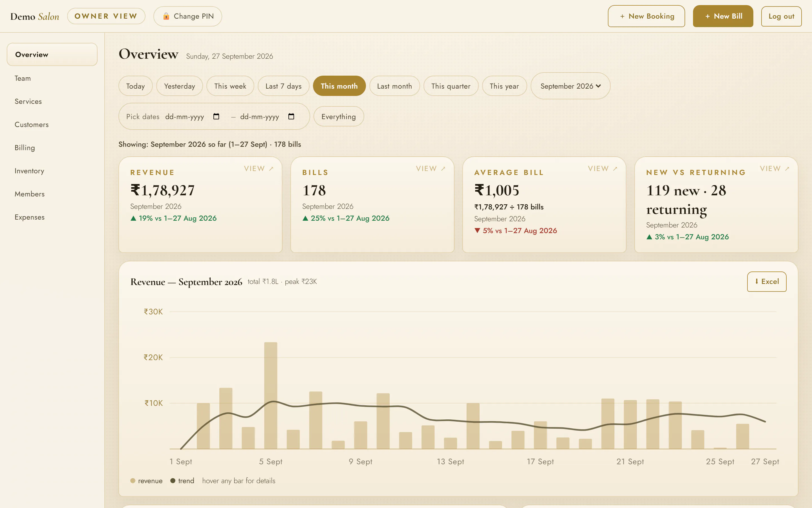812x508 pixels.
Task: Click the 178 bills count value
Action: tap(314, 190)
